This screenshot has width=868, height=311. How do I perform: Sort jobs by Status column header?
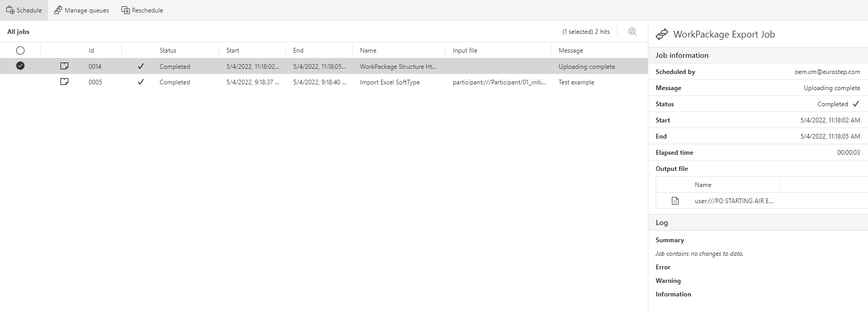[x=168, y=51]
